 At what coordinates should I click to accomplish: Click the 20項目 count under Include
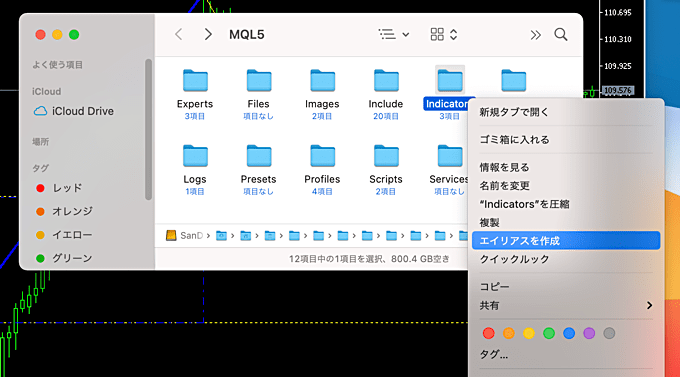tap(386, 116)
